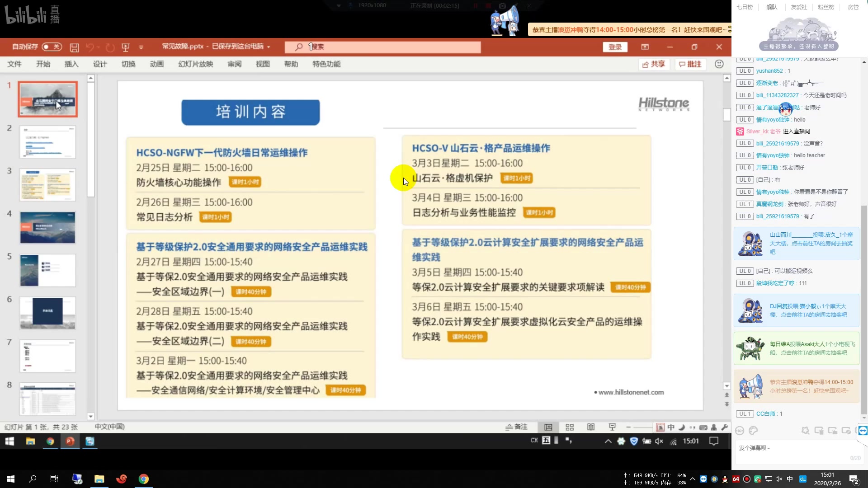Screen dimensions: 868x488
Task: Click slide panel scroll up arrow
Action: click(90, 78)
